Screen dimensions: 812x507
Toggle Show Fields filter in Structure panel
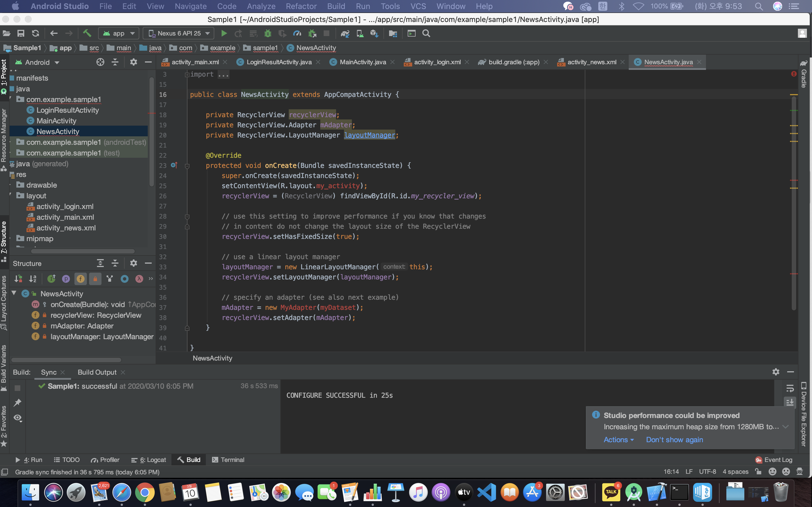click(81, 279)
